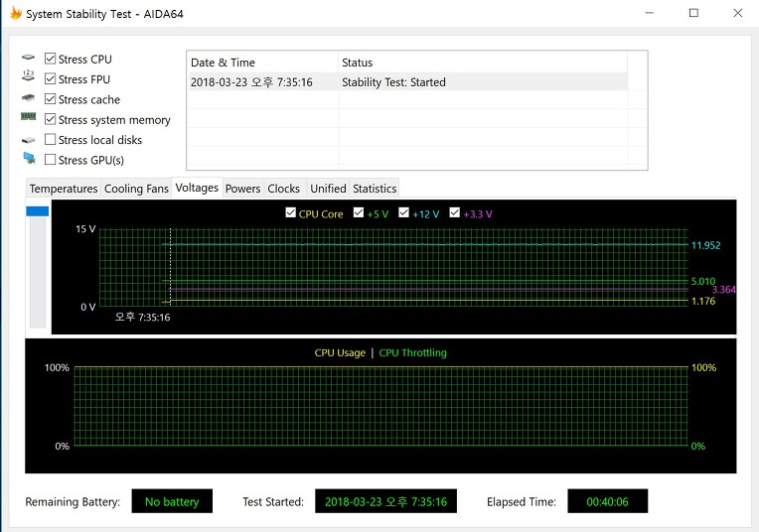Click the cache chip icon beside Stress cache
The width and height of the screenshot is (759, 532).
[x=28, y=97]
